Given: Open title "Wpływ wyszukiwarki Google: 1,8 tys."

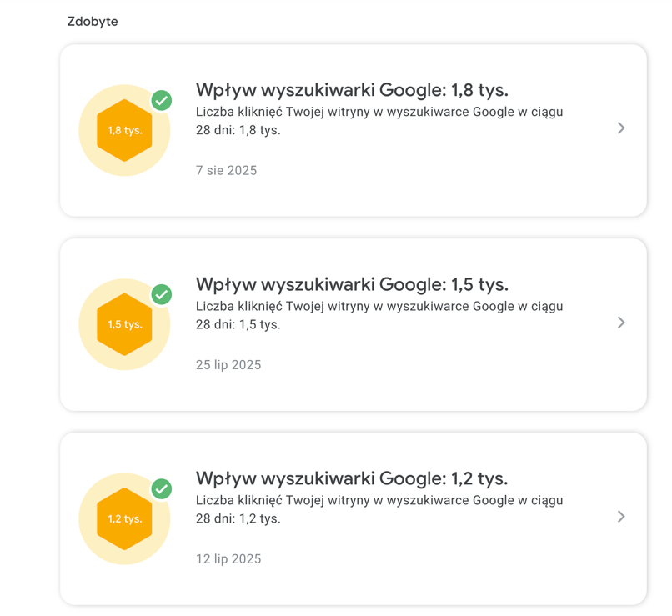Looking at the screenshot, I should [x=351, y=90].
